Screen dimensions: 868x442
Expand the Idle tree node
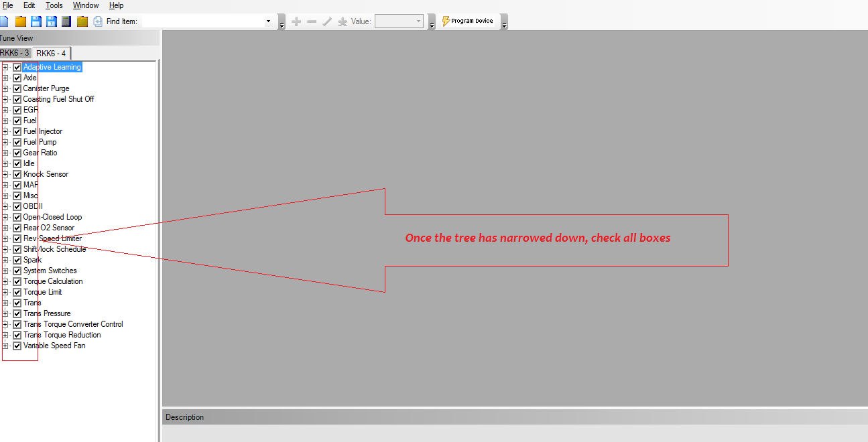point(5,163)
